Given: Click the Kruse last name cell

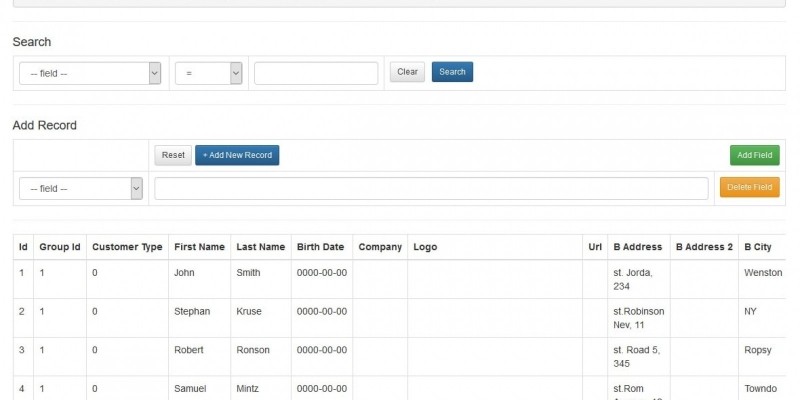Looking at the screenshot, I should coord(249,311).
